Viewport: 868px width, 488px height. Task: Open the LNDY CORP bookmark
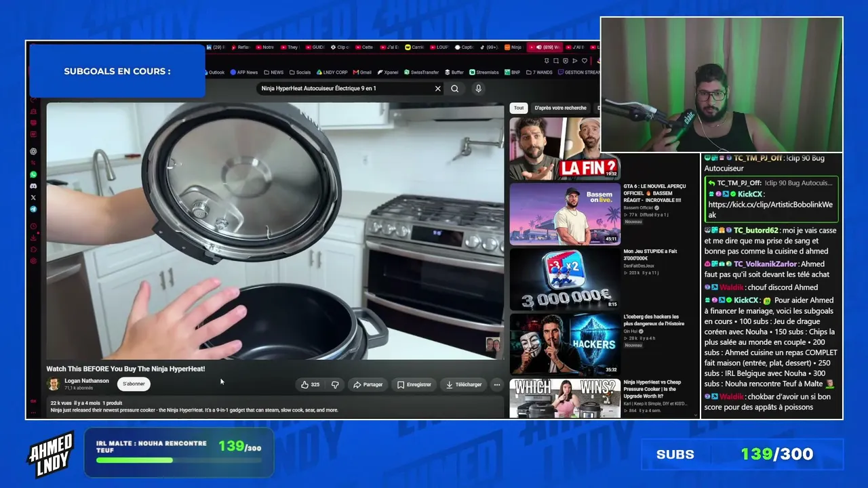pyautogui.click(x=332, y=73)
